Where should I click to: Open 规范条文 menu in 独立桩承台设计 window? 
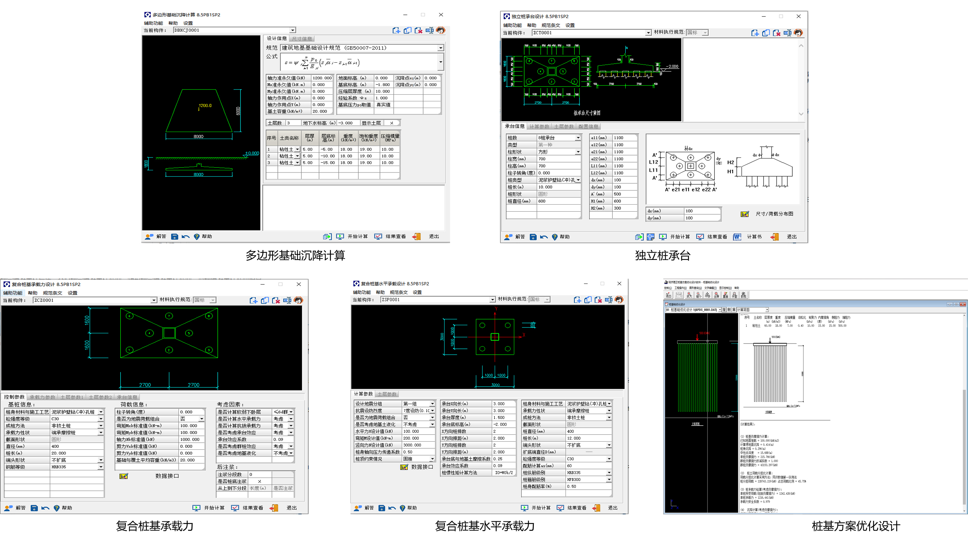(x=550, y=25)
